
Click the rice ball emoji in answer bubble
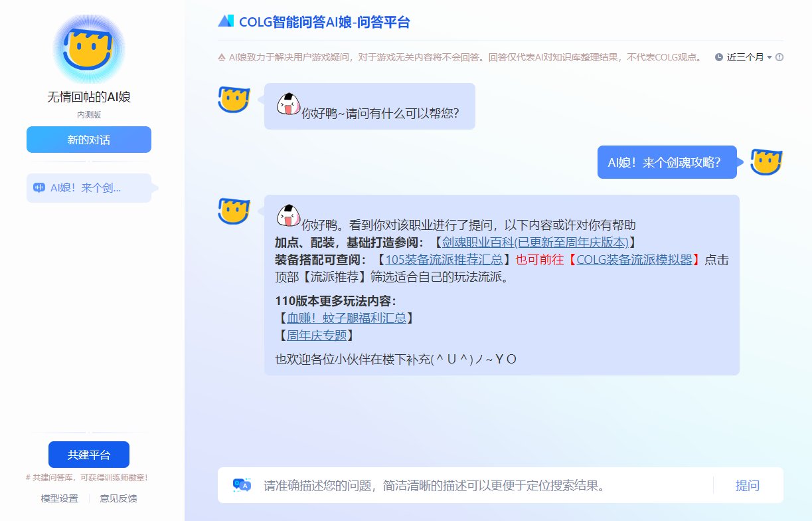coord(288,217)
